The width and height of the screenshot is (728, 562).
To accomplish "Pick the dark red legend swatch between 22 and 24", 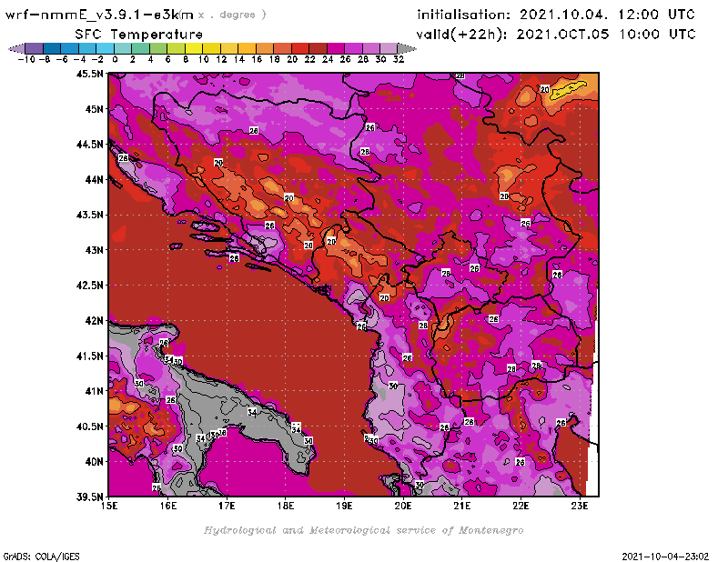I will pos(318,48).
